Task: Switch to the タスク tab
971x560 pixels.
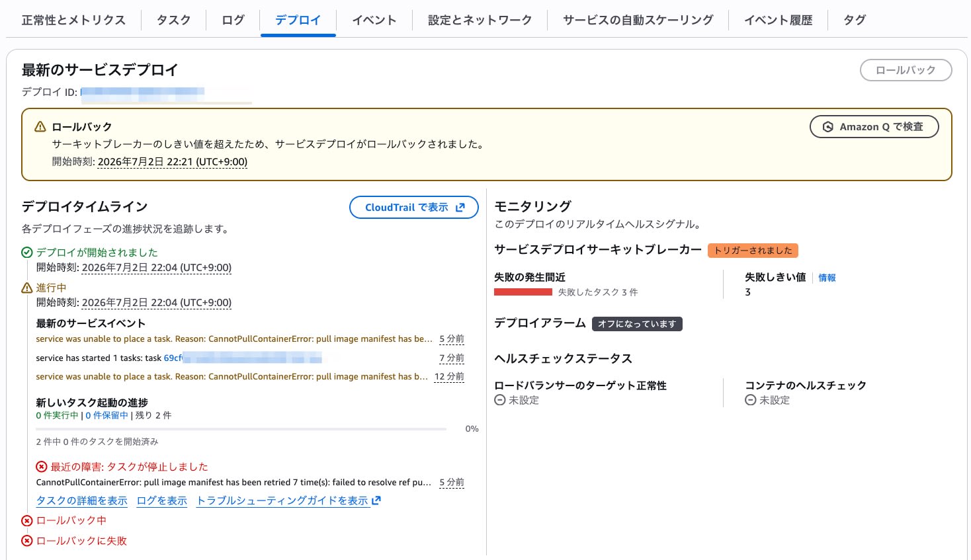Action: click(x=173, y=20)
